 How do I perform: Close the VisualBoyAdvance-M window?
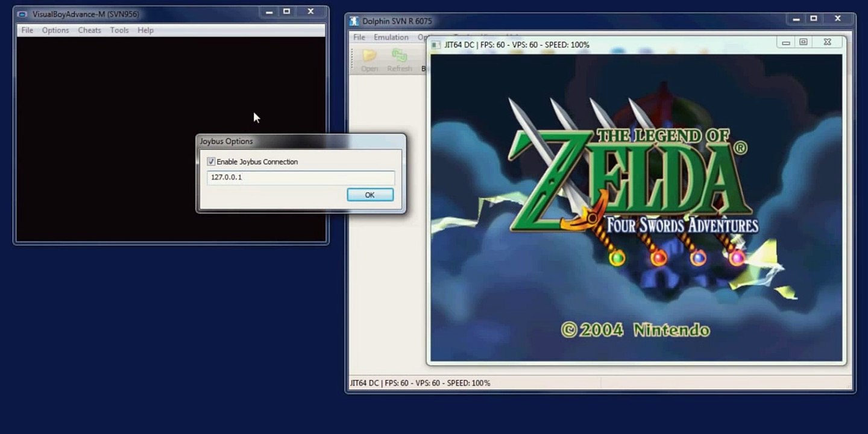tap(310, 11)
